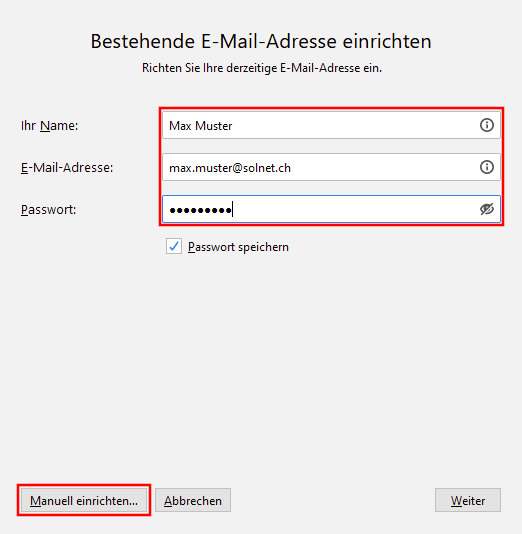Focus the E-Mail-Adresse input field
The image size is (522, 534).
331,167
